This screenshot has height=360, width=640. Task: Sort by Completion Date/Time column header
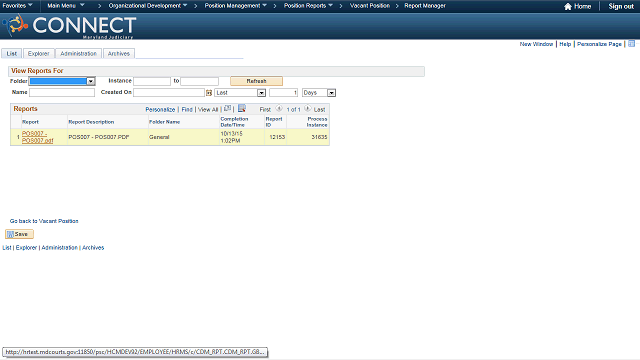pos(234,122)
